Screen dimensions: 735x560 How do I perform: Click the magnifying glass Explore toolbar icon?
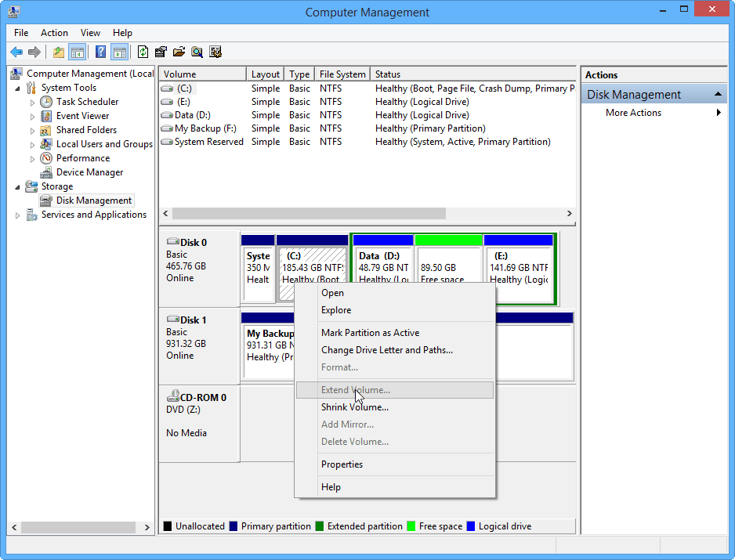pyautogui.click(x=197, y=52)
